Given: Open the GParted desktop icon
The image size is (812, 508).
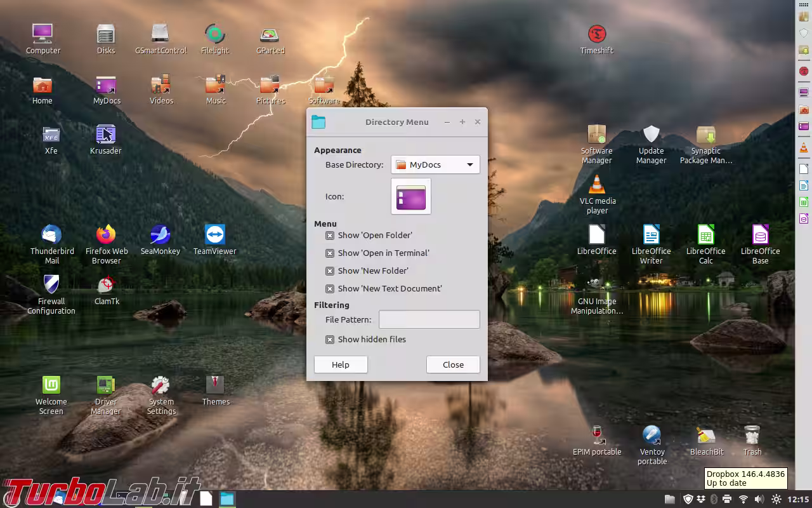Looking at the screenshot, I should pyautogui.click(x=270, y=39).
